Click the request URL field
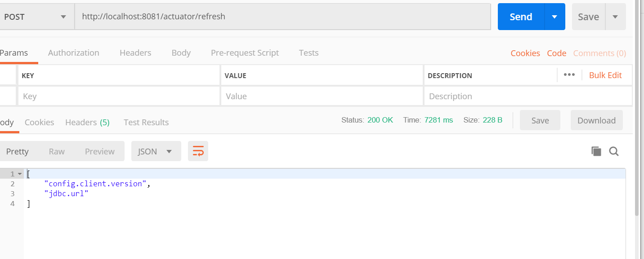Image resolution: width=644 pixels, height=259 pixels. click(x=282, y=17)
